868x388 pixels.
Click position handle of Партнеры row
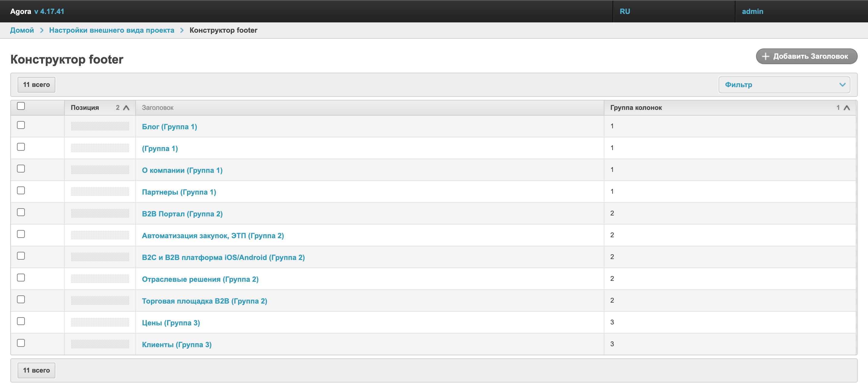click(100, 192)
